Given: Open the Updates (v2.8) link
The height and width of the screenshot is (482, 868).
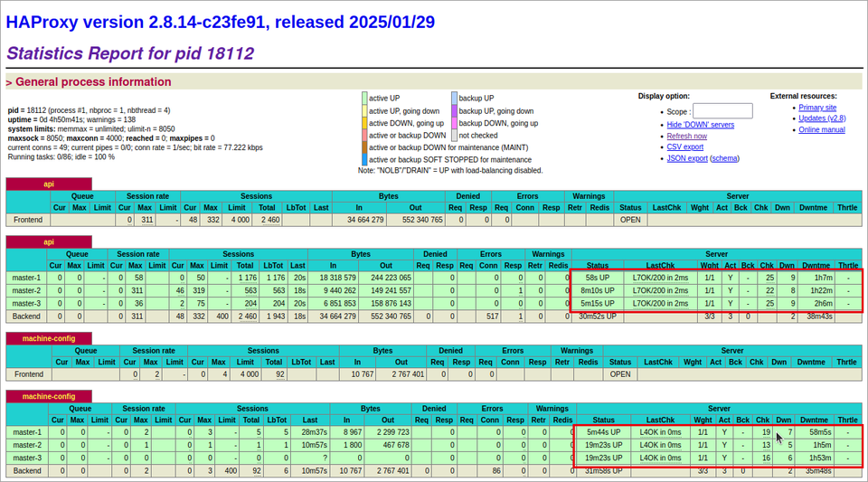Looking at the screenshot, I should 822,118.
